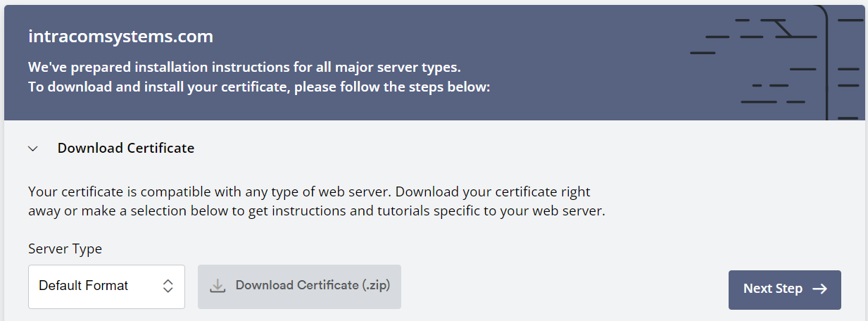This screenshot has width=868, height=321.
Task: Open the Server Type dropdown
Action: pyautogui.click(x=106, y=287)
